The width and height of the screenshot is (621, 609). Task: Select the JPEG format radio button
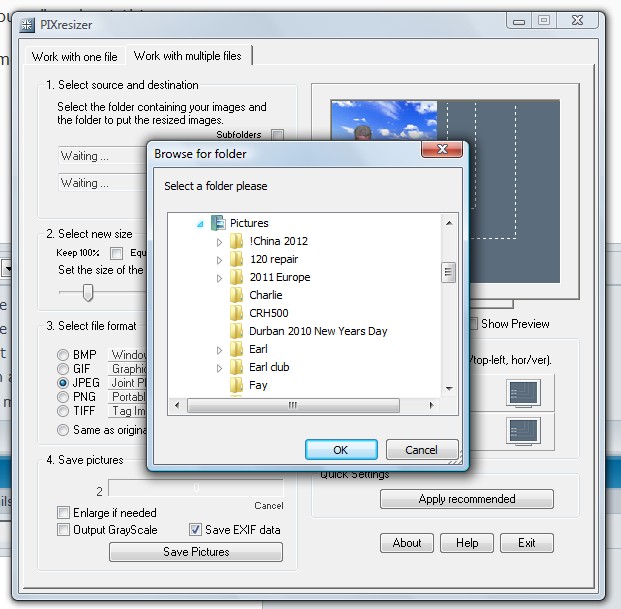point(63,383)
